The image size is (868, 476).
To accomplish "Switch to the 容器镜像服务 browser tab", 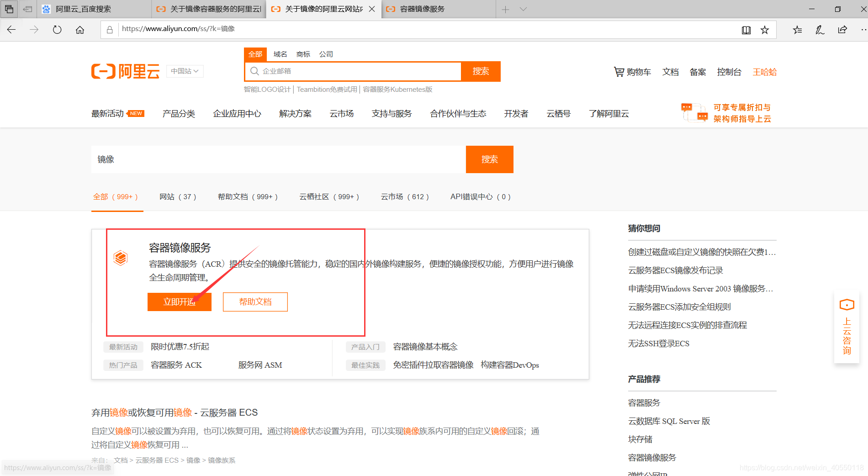I will (439, 9).
